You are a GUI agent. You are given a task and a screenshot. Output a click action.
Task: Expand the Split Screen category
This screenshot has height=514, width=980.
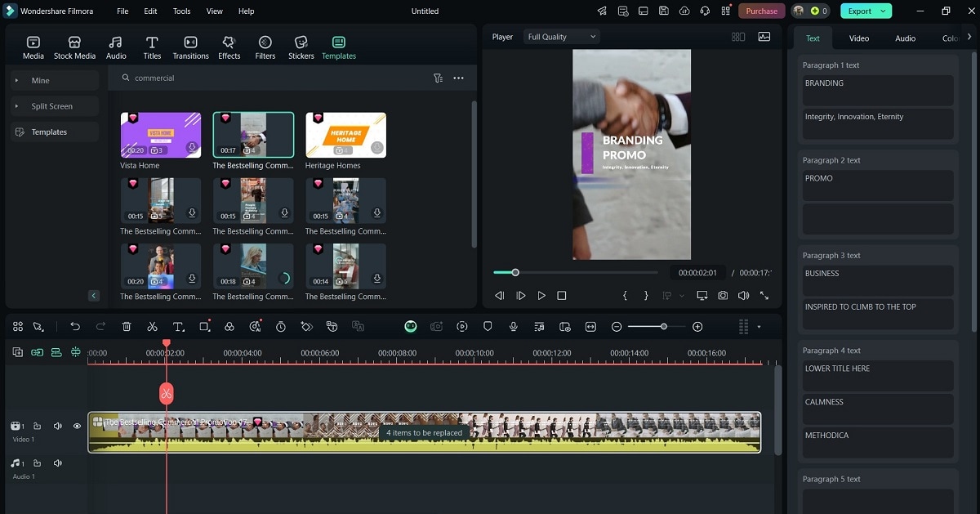[55, 106]
